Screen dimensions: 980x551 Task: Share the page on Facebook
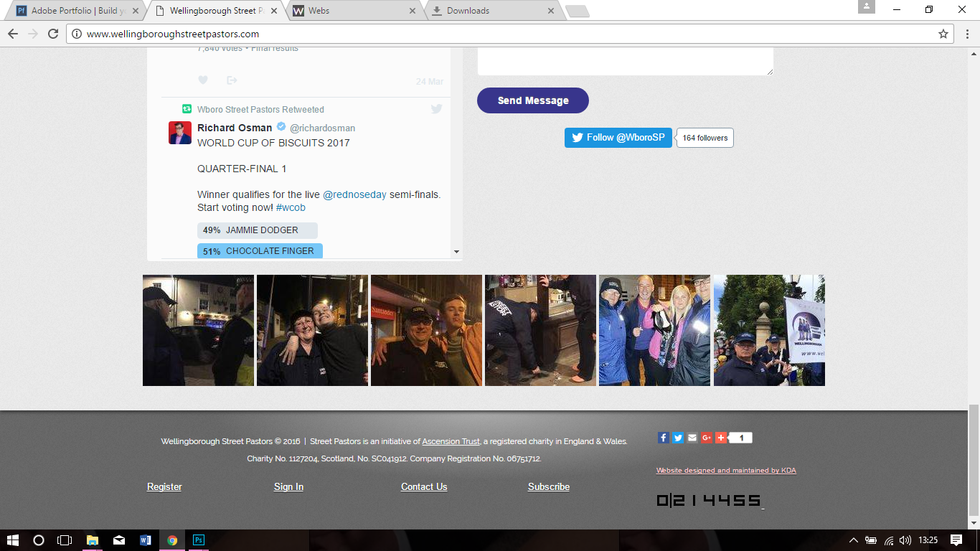point(664,438)
